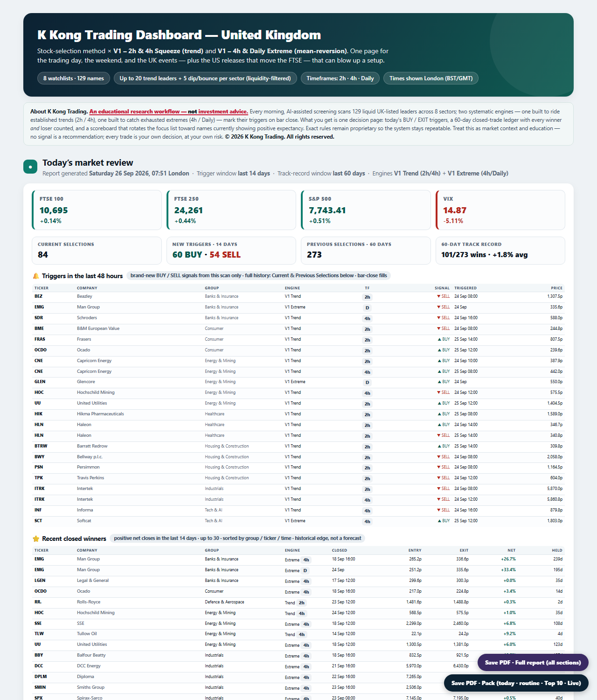The height and width of the screenshot is (700, 597).
Task: Open the S&P 500 index card
Action: 366,210
